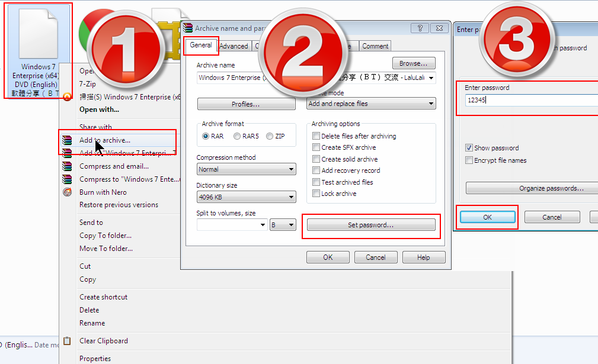
Task: Choose Open with... in context menu
Action: click(99, 109)
